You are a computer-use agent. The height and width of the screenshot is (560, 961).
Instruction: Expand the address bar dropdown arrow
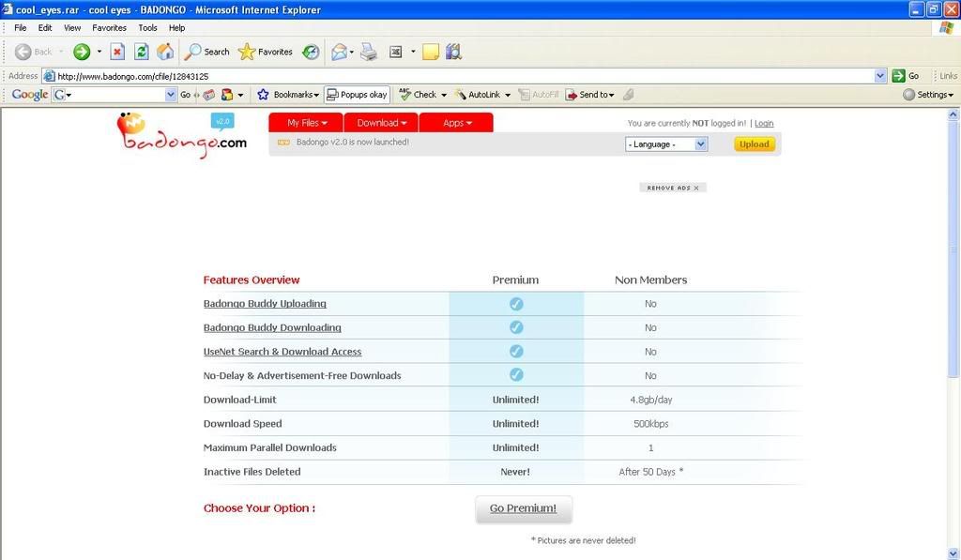[880, 76]
